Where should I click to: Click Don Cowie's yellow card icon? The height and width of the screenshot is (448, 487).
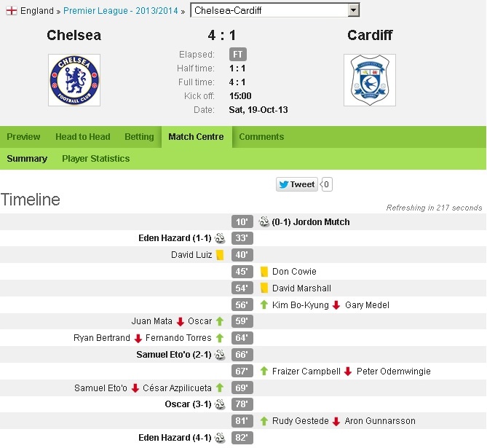(264, 272)
